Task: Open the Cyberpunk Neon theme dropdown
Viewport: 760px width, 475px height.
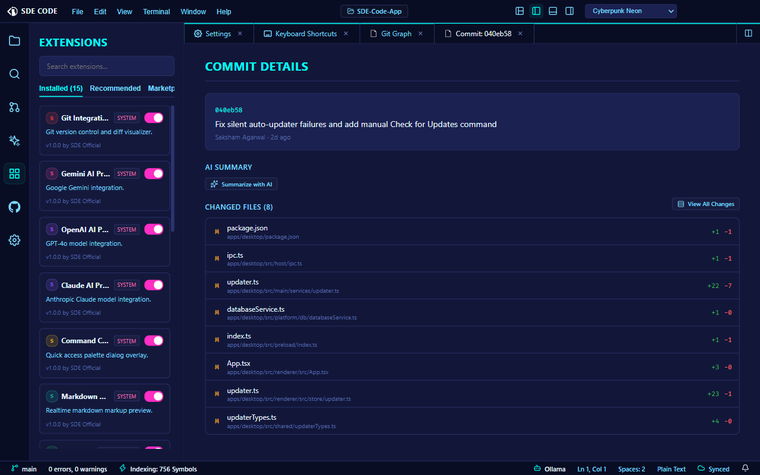Action: [x=631, y=11]
